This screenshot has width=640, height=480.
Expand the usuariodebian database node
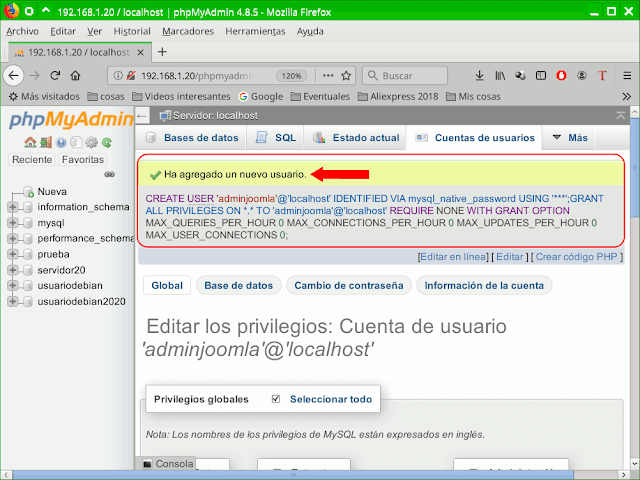tap(13, 285)
